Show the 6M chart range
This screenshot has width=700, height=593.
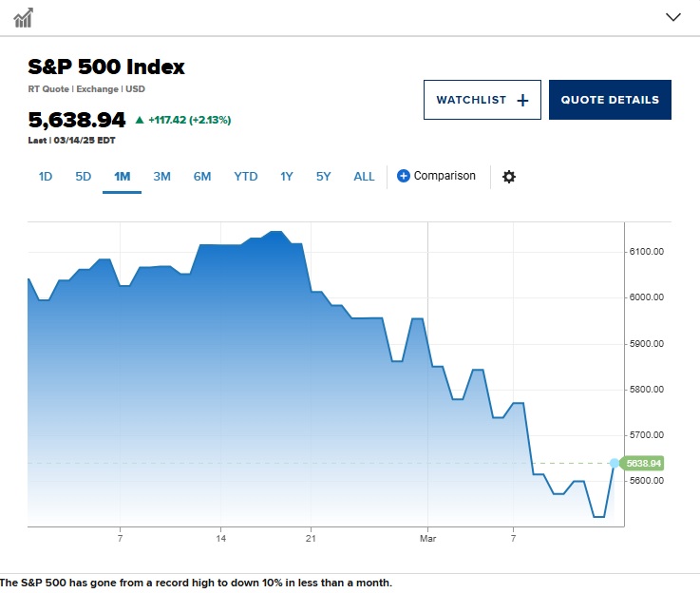click(202, 177)
